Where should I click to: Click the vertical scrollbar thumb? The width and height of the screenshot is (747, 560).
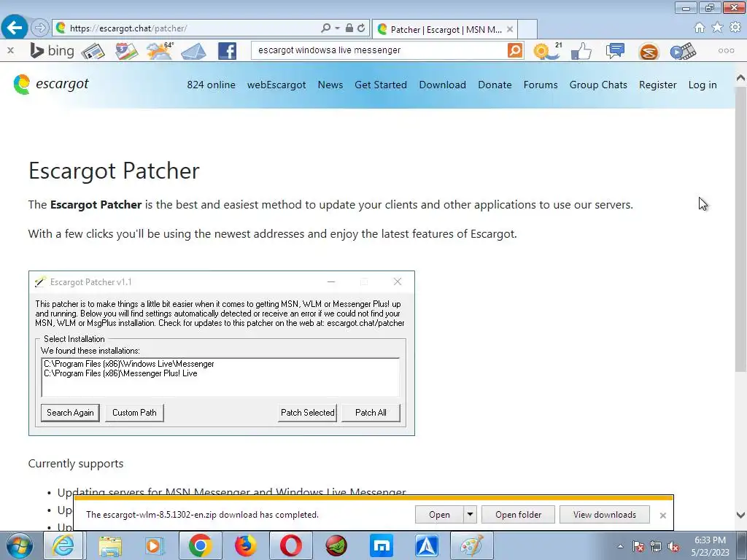(741, 228)
